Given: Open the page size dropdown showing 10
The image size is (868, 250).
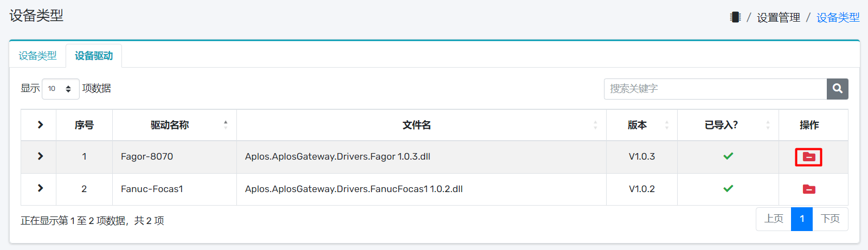Looking at the screenshot, I should [60, 89].
